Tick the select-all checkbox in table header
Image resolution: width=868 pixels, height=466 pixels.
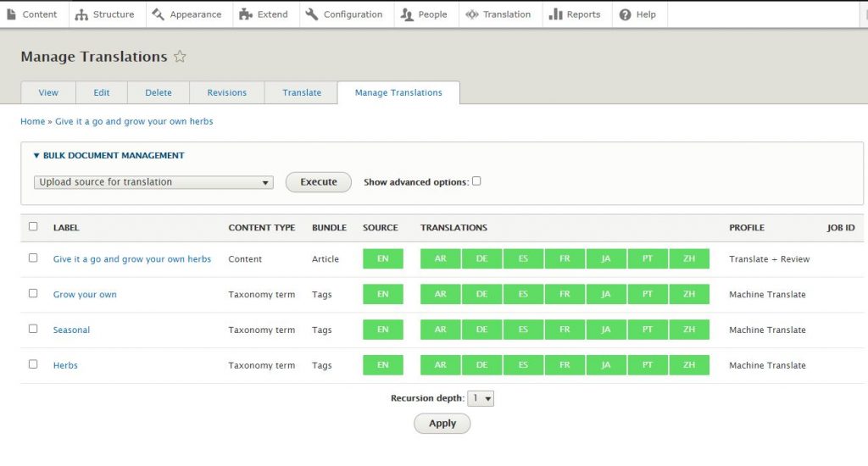tap(33, 227)
